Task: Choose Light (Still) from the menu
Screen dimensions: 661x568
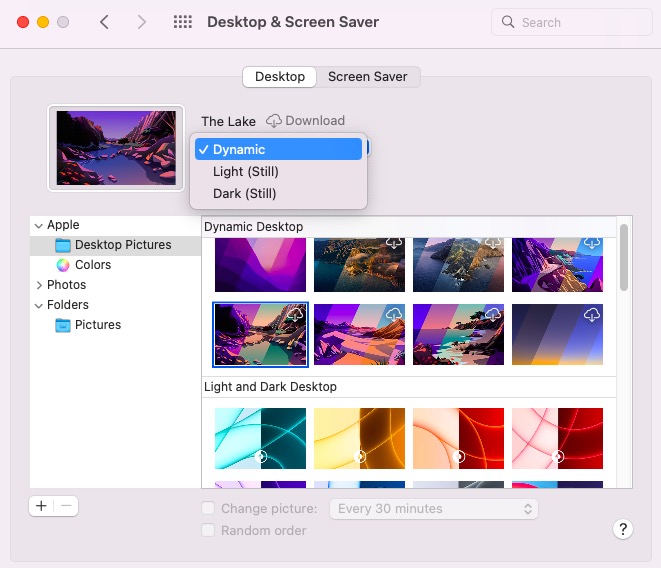Action: 245,172
